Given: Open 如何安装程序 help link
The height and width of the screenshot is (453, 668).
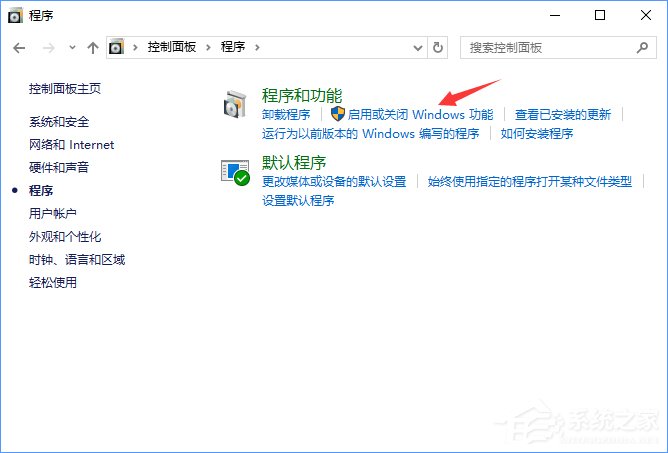Looking at the screenshot, I should (x=537, y=134).
